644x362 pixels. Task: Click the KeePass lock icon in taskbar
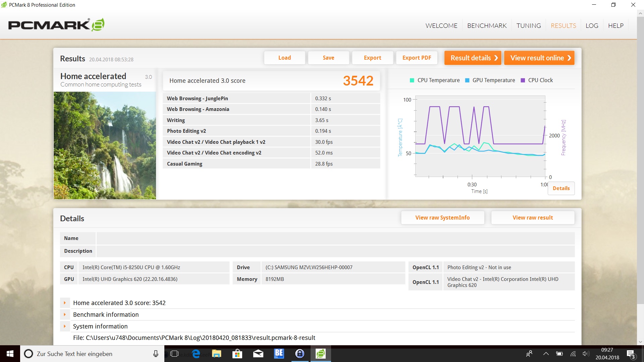point(300,354)
